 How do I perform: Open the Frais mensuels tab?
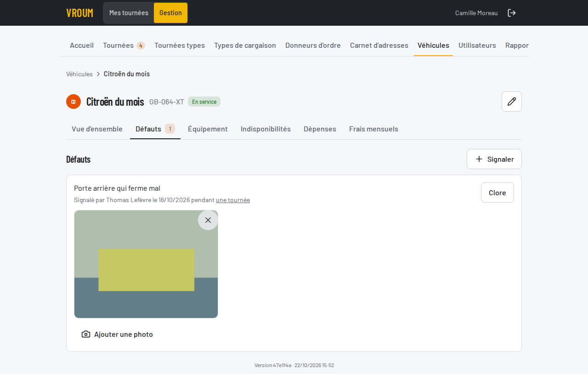click(373, 129)
